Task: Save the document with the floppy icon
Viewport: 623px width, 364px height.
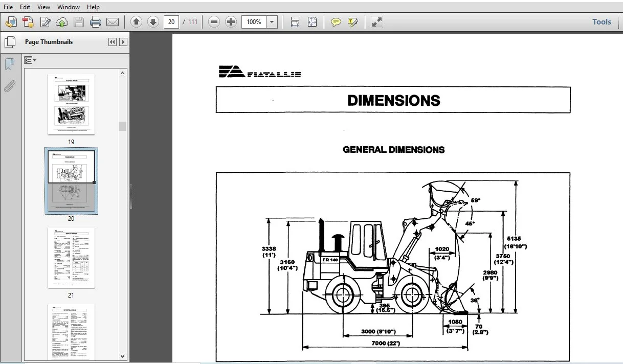Action: click(x=79, y=22)
